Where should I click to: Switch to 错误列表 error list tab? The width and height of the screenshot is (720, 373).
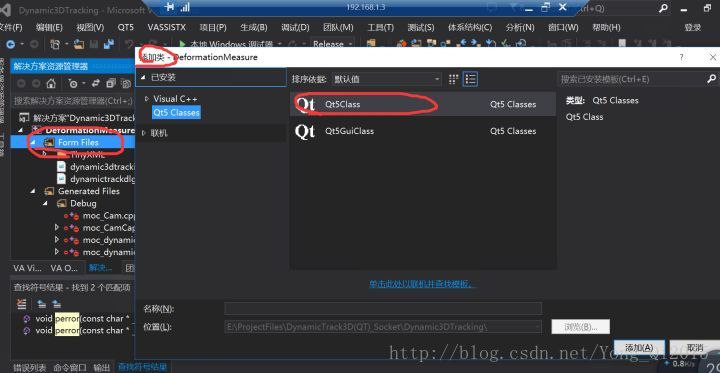(29, 367)
